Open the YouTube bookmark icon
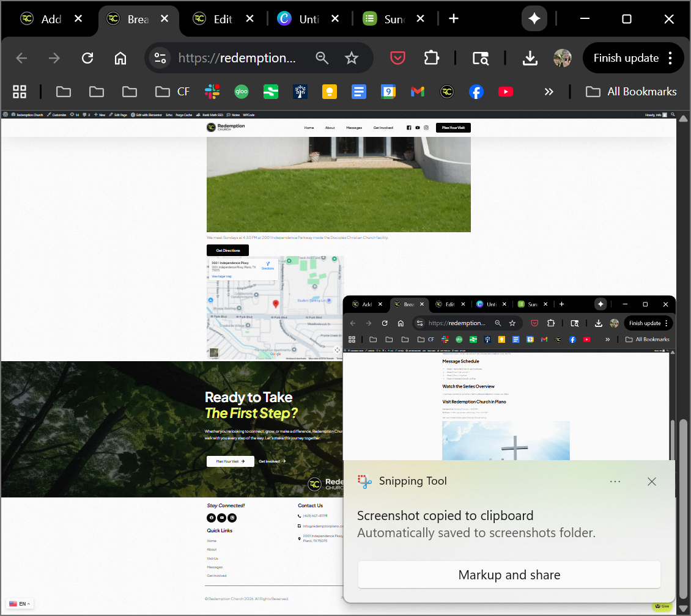This screenshot has height=616, width=691. pos(506,92)
